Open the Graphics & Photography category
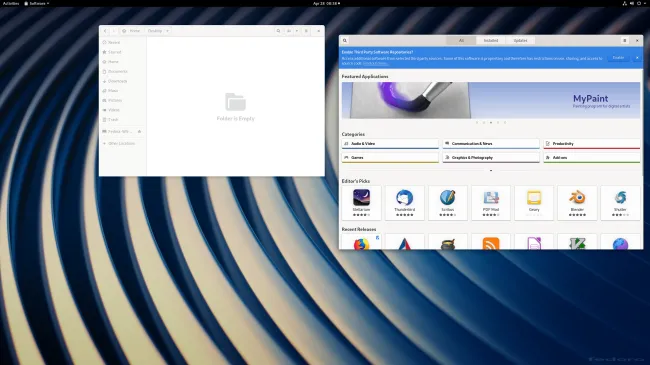The height and width of the screenshot is (365, 650). coord(491,158)
